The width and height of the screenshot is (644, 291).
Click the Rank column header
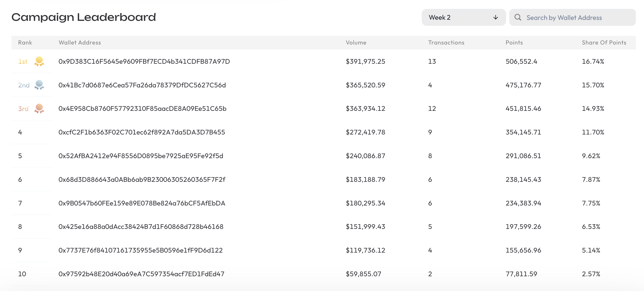pyautogui.click(x=25, y=43)
